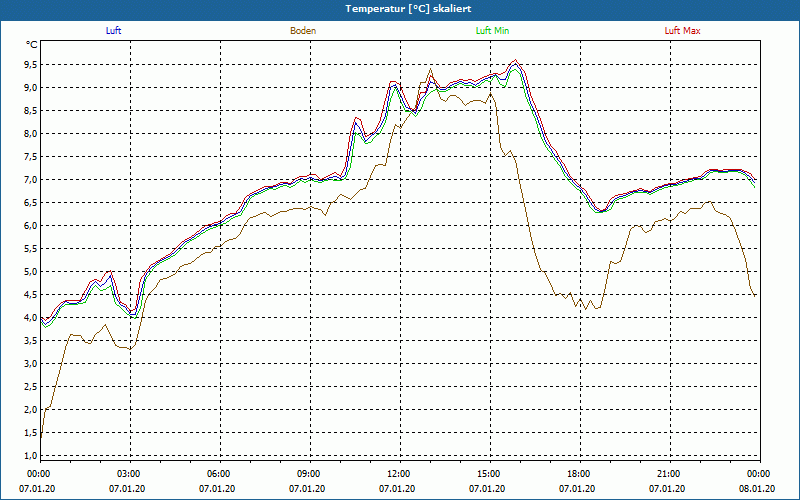The width and height of the screenshot is (800, 500).
Task: Click the Boden legend label
Action: pos(303,31)
